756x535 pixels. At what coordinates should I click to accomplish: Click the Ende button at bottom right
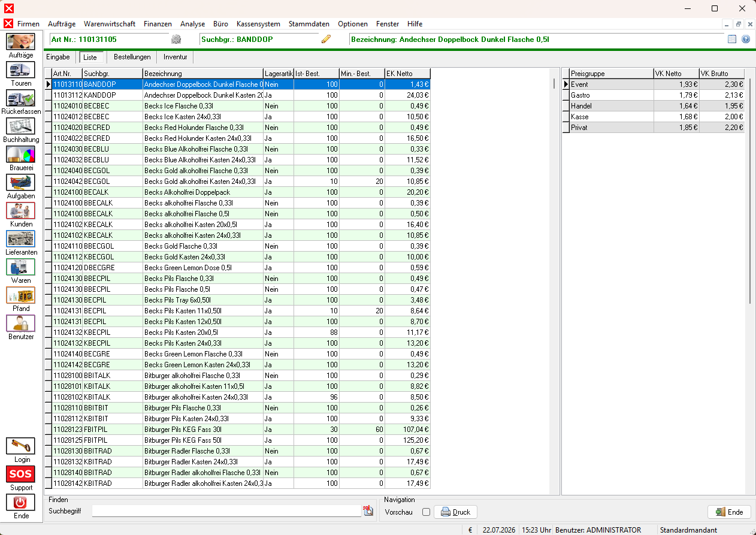(x=729, y=512)
